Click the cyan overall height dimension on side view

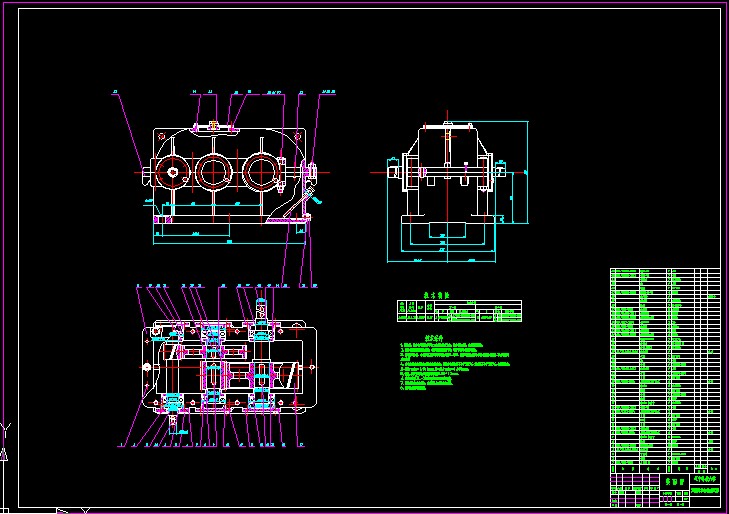[527, 172]
